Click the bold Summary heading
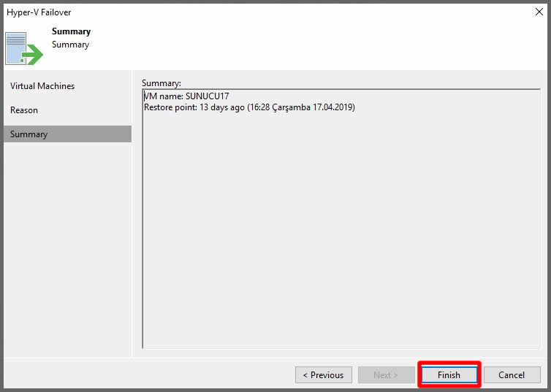551x392 pixels. [x=71, y=32]
